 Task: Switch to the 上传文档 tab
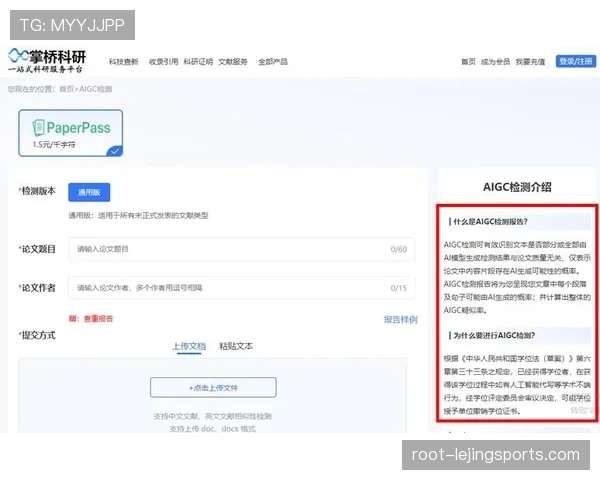coord(189,346)
